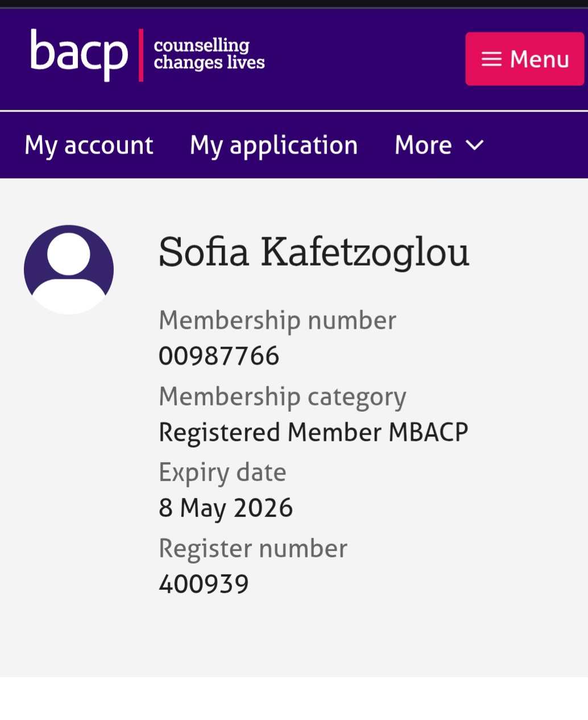Click register number 400939
588x720 pixels.
click(204, 584)
